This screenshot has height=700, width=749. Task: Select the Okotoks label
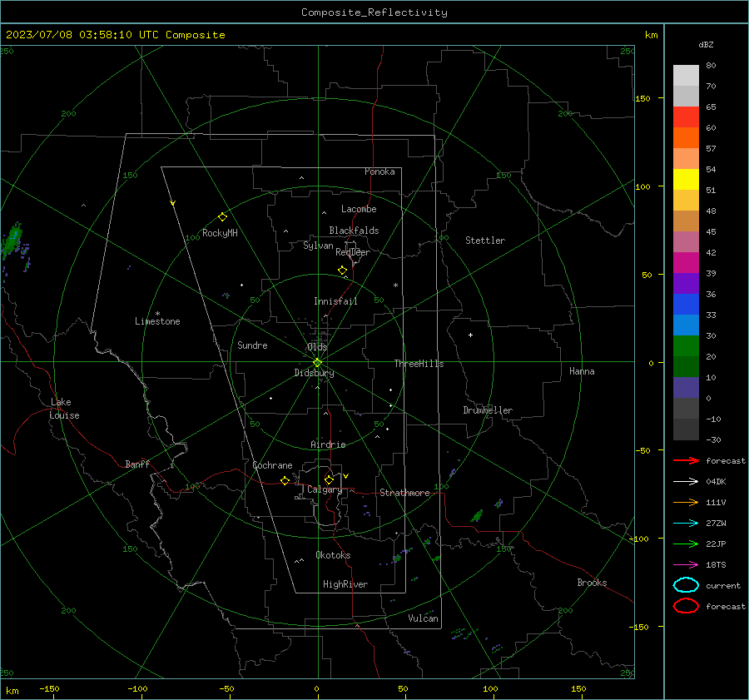coord(333,555)
